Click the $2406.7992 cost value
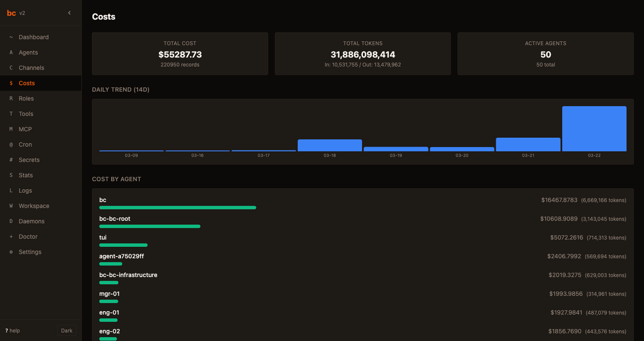This screenshot has height=341, width=644. [x=564, y=256]
